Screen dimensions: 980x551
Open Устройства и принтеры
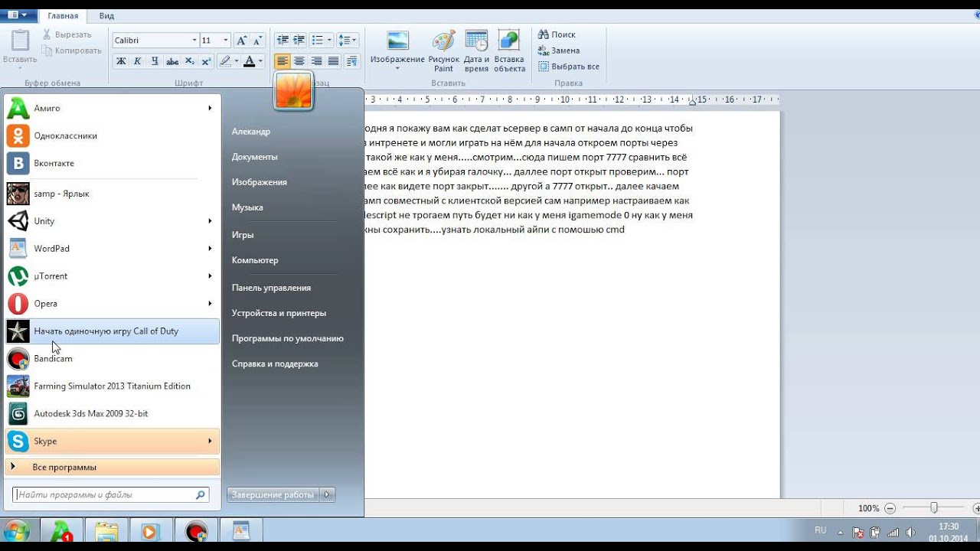click(279, 313)
